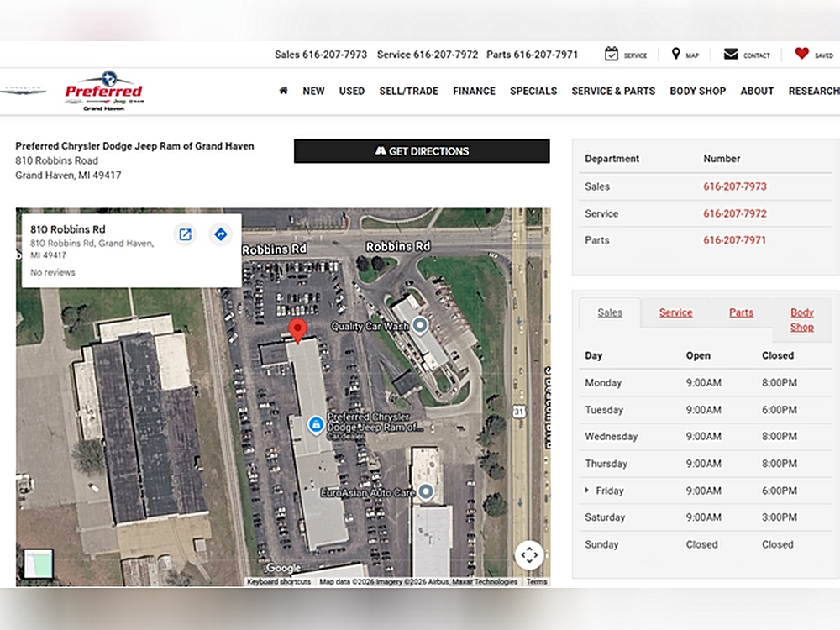The height and width of the screenshot is (630, 840).
Task: Click the Map pin icon in header
Action: click(675, 55)
